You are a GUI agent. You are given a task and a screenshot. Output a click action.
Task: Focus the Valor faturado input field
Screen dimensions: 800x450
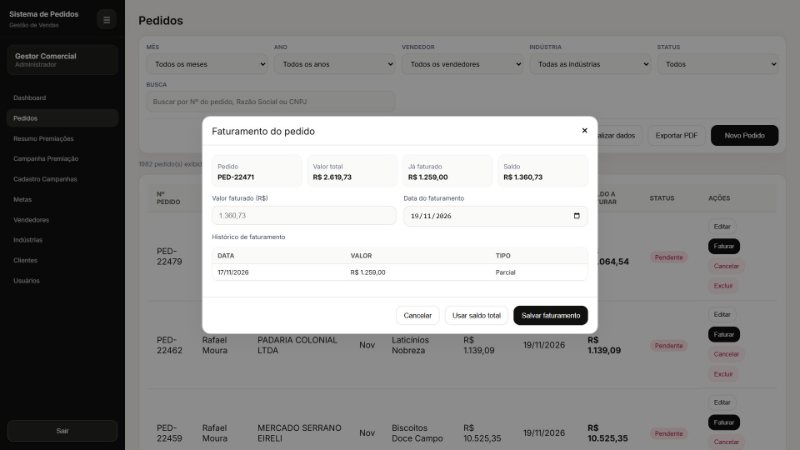(304, 215)
